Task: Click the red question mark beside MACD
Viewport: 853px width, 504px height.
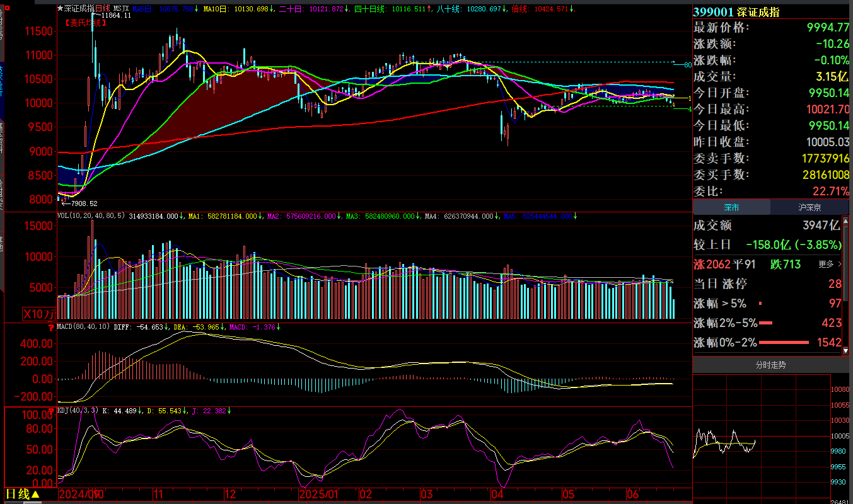Action: 51,328
